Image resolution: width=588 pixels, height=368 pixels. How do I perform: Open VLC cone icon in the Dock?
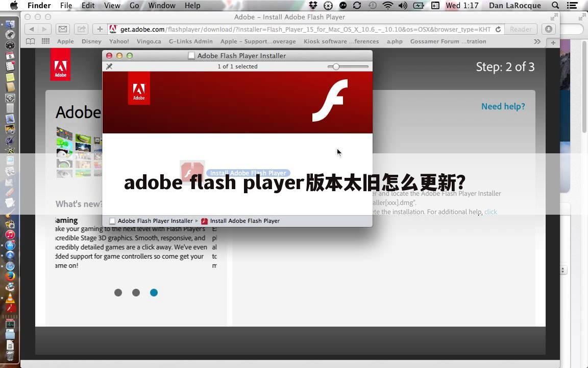point(10,298)
